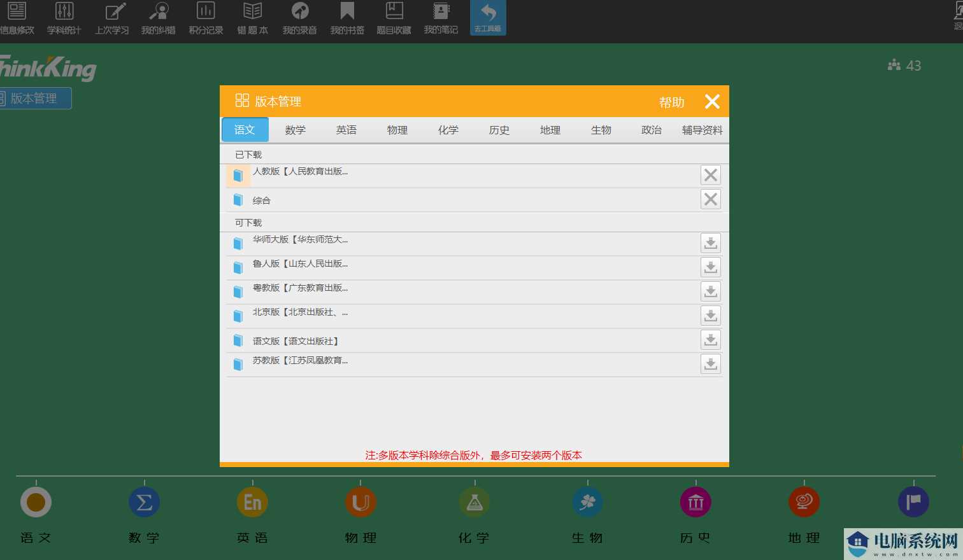Download the 苏教版 version
This screenshot has height=560, width=963.
(x=711, y=364)
